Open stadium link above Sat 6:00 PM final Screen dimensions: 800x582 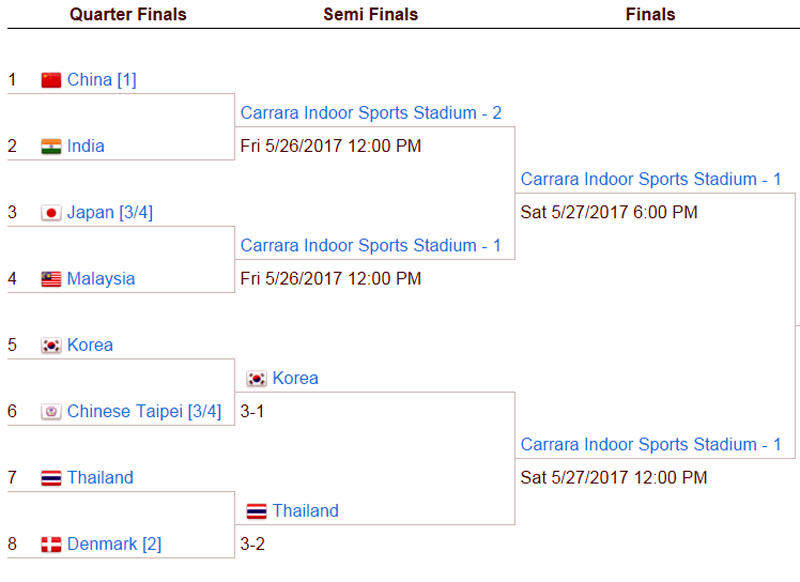pos(651,179)
